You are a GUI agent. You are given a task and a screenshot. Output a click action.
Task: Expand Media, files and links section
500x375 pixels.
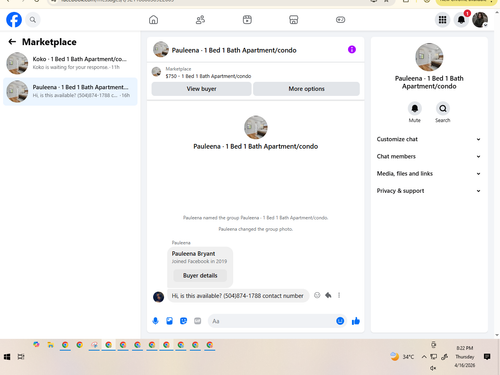coord(429,174)
